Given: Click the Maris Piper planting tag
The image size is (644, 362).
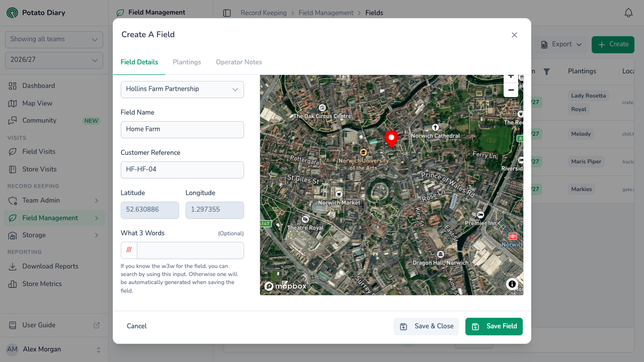Looking at the screenshot, I should (x=587, y=162).
